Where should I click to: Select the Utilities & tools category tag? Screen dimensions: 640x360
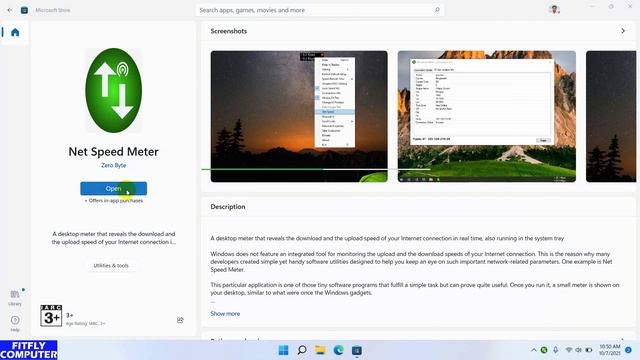coord(111,265)
